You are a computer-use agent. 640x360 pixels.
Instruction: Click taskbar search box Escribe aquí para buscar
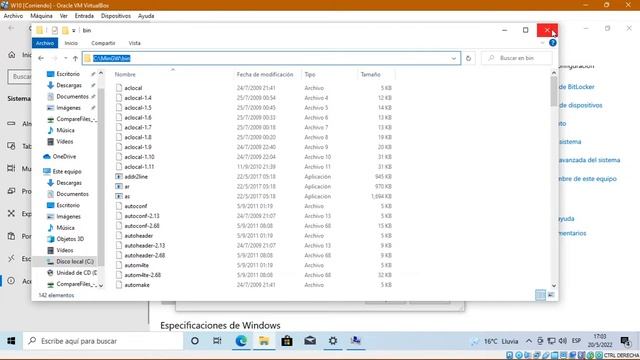[x=103, y=341]
